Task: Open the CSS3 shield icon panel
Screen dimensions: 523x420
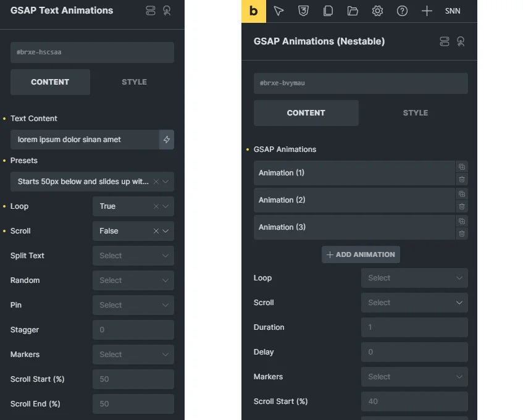Action: [303, 11]
